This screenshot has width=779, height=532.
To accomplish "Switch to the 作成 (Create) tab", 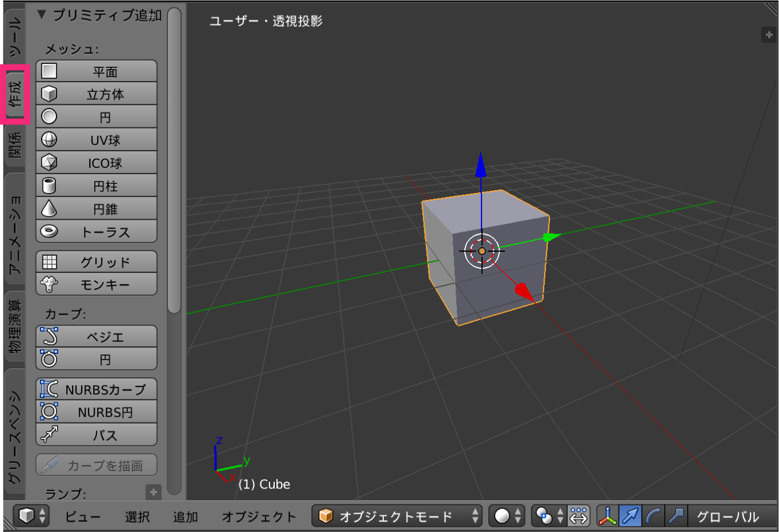I will tap(15, 94).
